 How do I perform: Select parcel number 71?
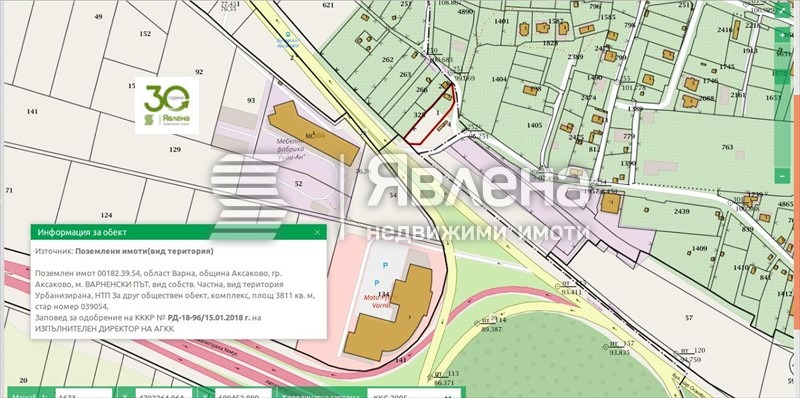tap(9, 190)
